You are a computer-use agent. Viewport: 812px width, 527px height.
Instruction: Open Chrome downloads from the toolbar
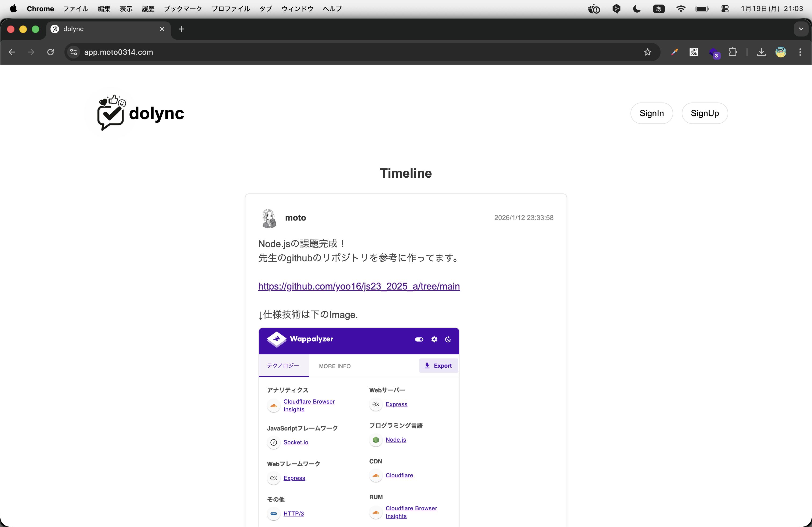click(761, 52)
